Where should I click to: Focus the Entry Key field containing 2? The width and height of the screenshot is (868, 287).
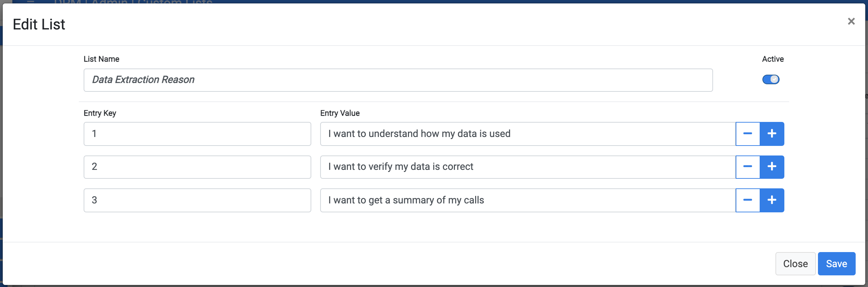click(197, 167)
